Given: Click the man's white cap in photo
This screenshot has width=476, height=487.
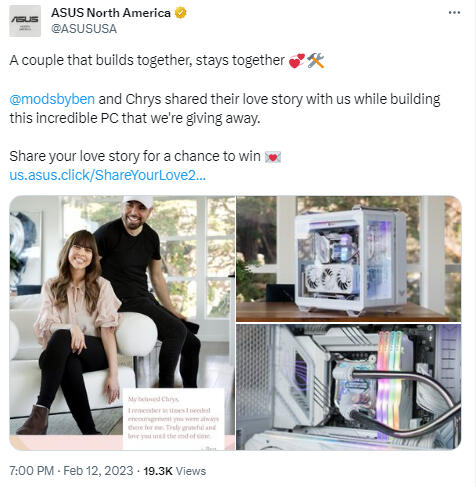Looking at the screenshot, I should pyautogui.click(x=138, y=201).
